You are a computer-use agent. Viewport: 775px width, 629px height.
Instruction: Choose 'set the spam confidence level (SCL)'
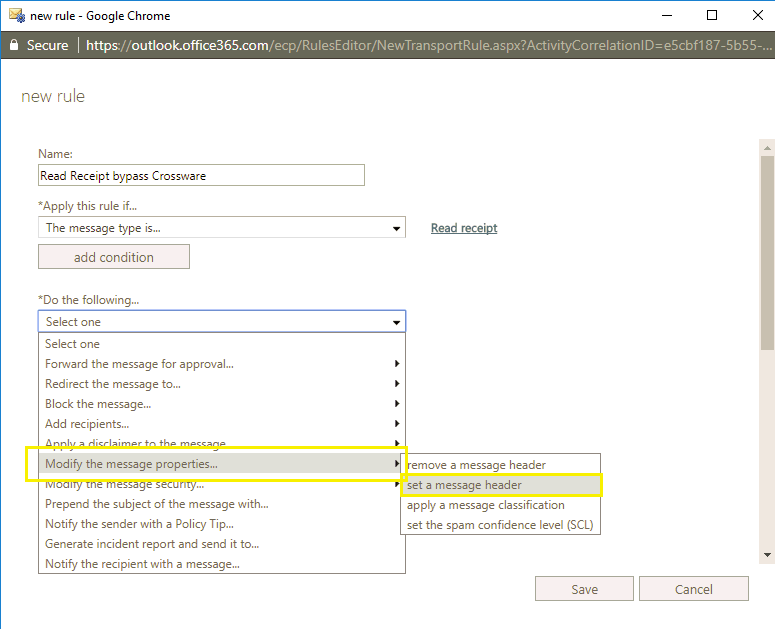click(x=500, y=525)
